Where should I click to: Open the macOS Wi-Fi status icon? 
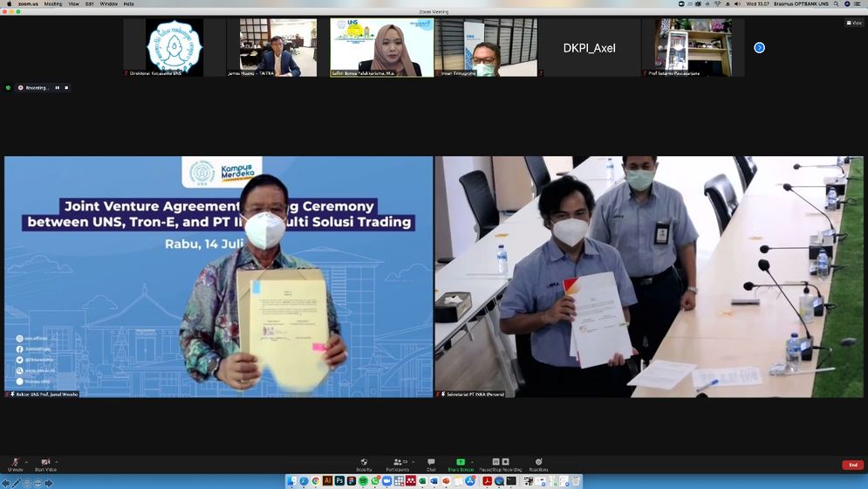click(x=717, y=3)
